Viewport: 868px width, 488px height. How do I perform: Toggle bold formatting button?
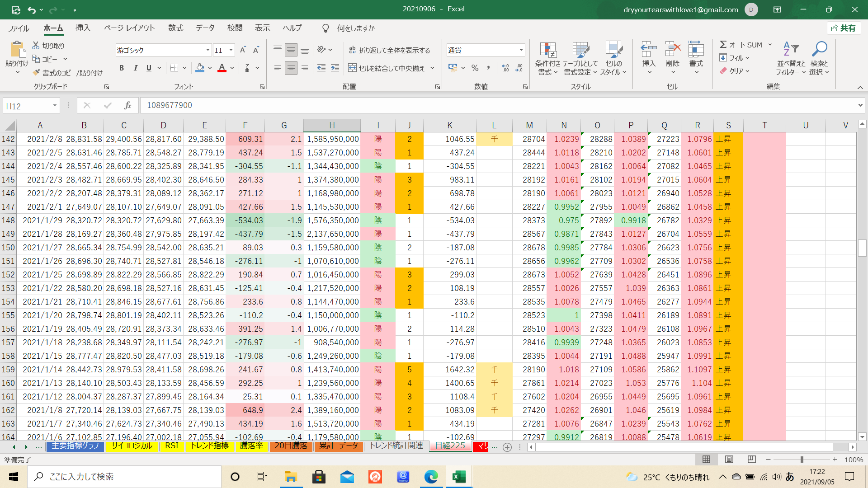coord(121,68)
